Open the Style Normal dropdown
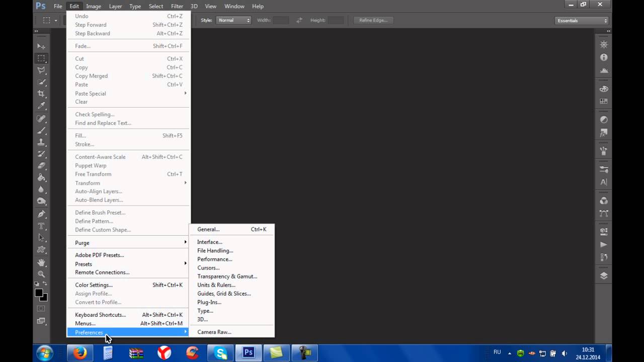644x362 pixels. (x=234, y=20)
